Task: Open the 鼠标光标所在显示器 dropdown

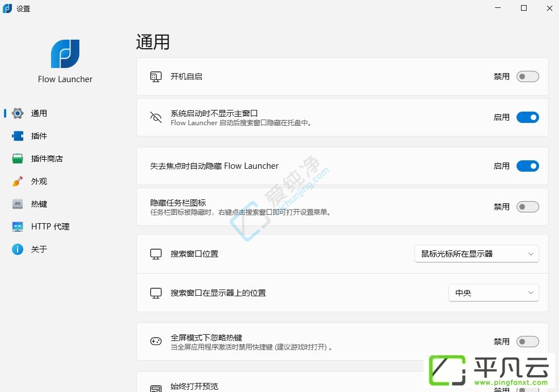Action: coord(477,254)
